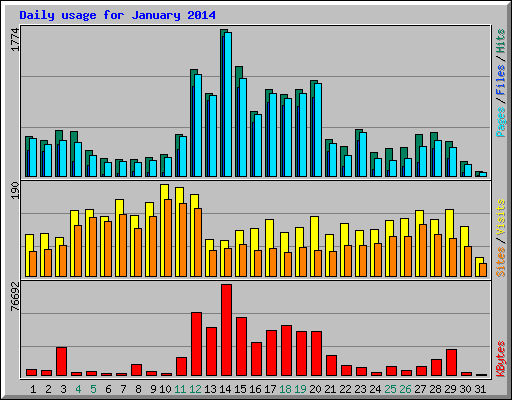Click day 15 on the x-axis
This screenshot has width=512, height=400.
pos(240,389)
